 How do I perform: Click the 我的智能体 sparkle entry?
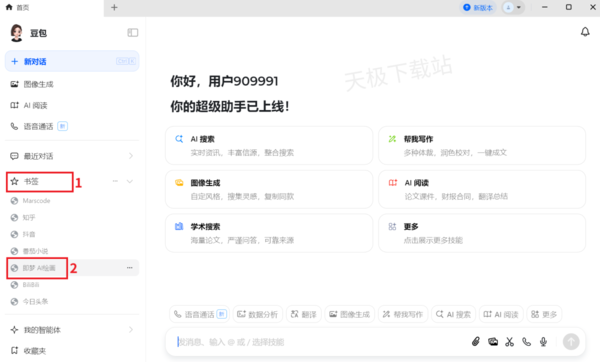[72, 330]
